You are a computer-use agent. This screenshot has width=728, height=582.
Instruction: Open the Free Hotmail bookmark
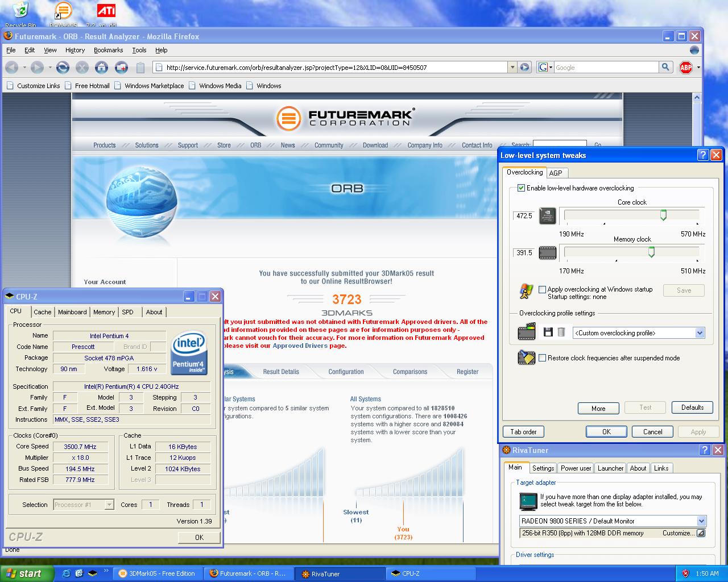pyautogui.click(x=87, y=86)
